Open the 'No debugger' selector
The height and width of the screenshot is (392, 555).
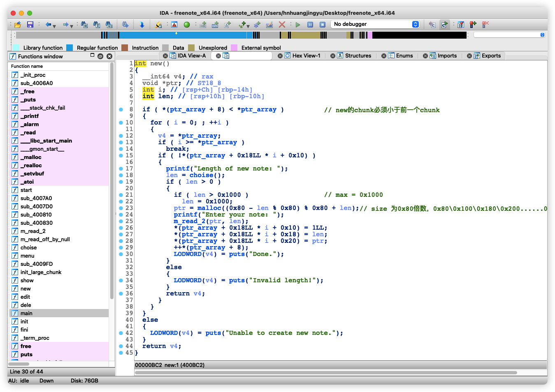tap(375, 24)
